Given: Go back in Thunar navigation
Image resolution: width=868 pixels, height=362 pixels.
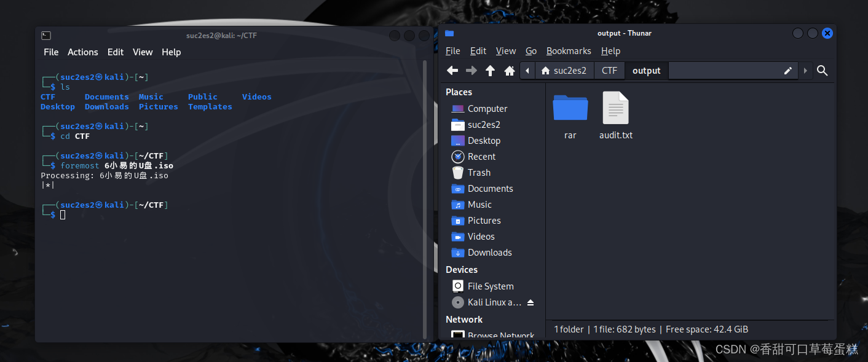Looking at the screenshot, I should (x=452, y=71).
